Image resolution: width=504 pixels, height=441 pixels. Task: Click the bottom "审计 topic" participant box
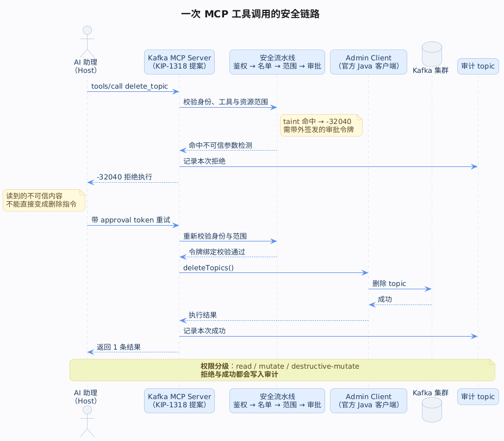coord(478,396)
